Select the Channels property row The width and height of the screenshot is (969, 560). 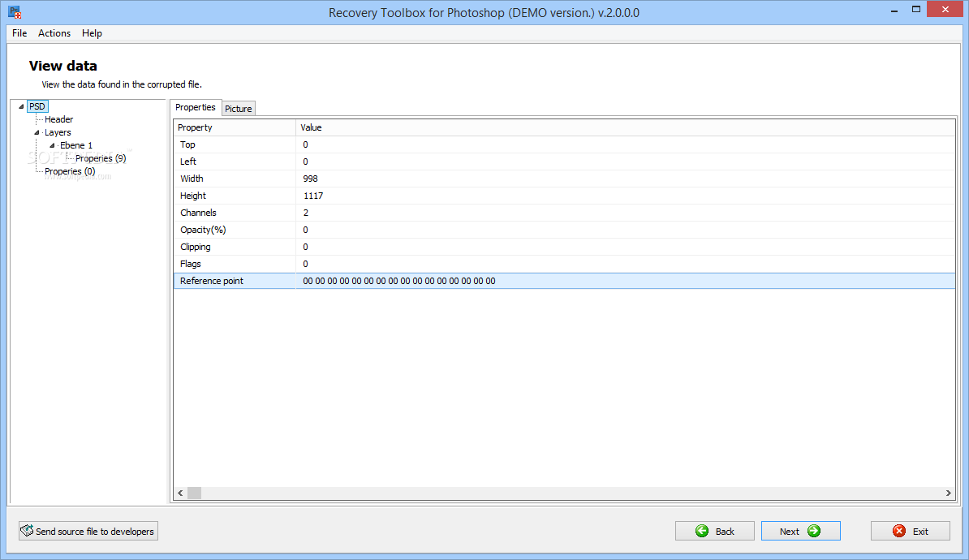tap(564, 213)
